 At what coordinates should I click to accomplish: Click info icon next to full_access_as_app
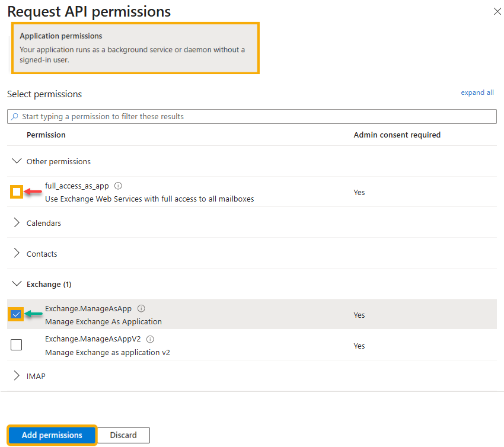click(118, 186)
